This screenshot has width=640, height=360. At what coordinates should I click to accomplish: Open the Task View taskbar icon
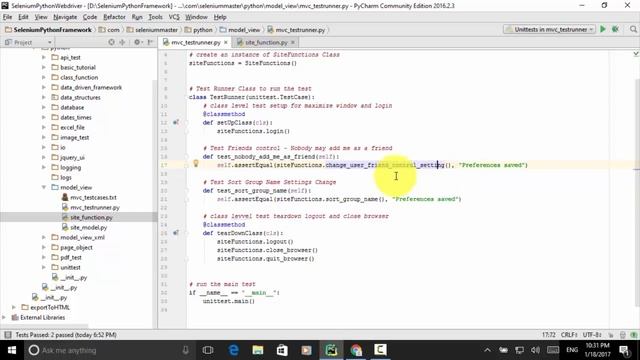[208, 350]
